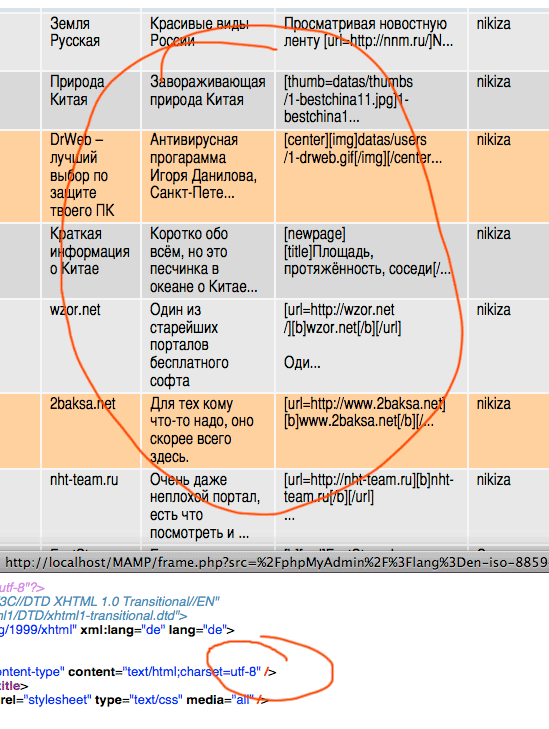Click the 'wzor.net' title cell
Viewport: 549px width, 729px height.
[x=91, y=345]
